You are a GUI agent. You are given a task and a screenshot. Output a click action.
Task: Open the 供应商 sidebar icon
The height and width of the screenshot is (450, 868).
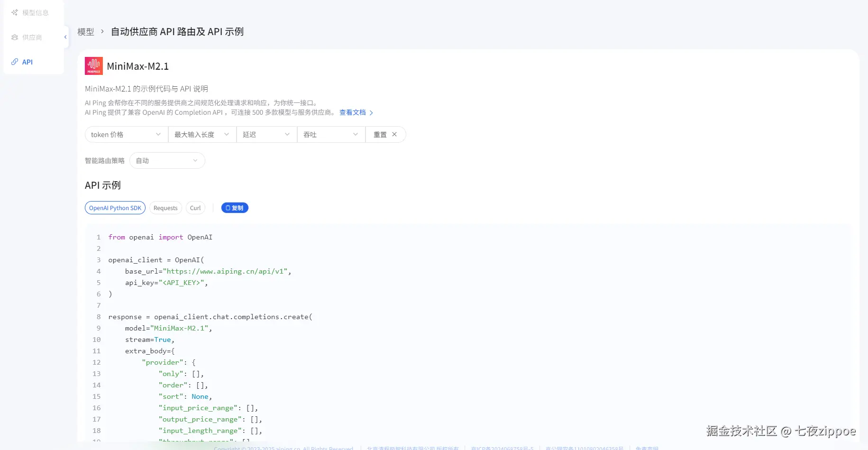pos(15,37)
